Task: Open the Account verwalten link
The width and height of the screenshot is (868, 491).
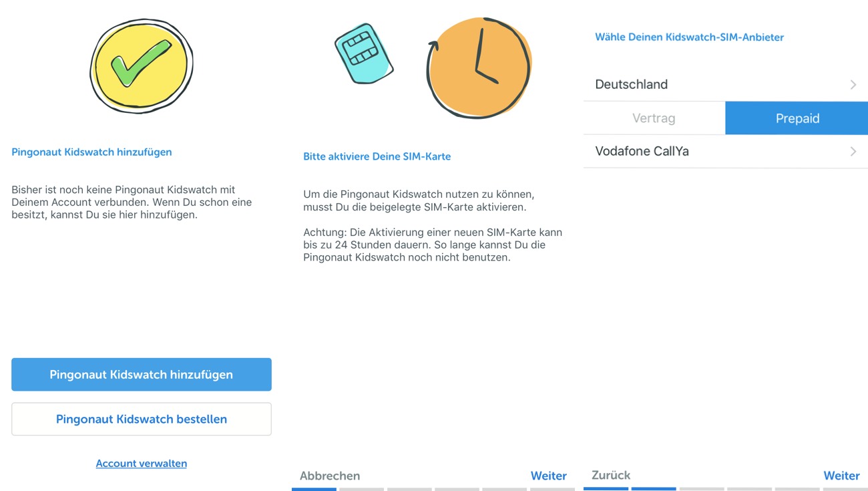Action: 142,464
